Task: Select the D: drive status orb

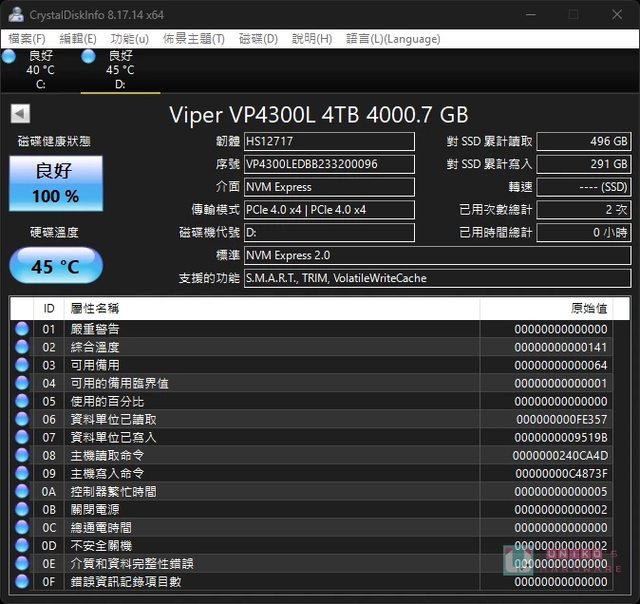Action: coord(89,57)
